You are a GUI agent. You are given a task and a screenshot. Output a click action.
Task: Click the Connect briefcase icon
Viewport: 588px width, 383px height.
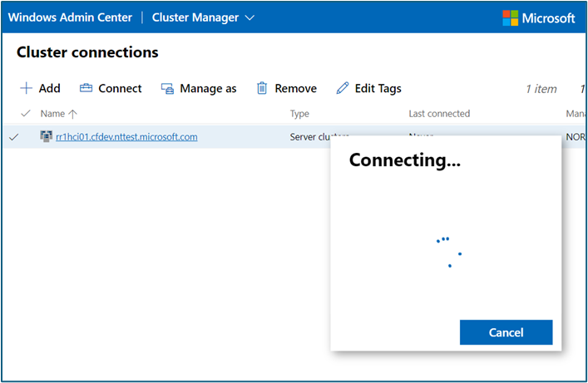[x=86, y=88]
